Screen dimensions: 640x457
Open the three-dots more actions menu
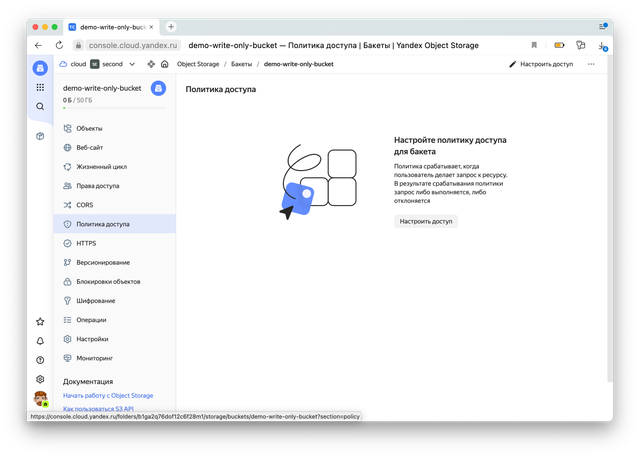[591, 64]
